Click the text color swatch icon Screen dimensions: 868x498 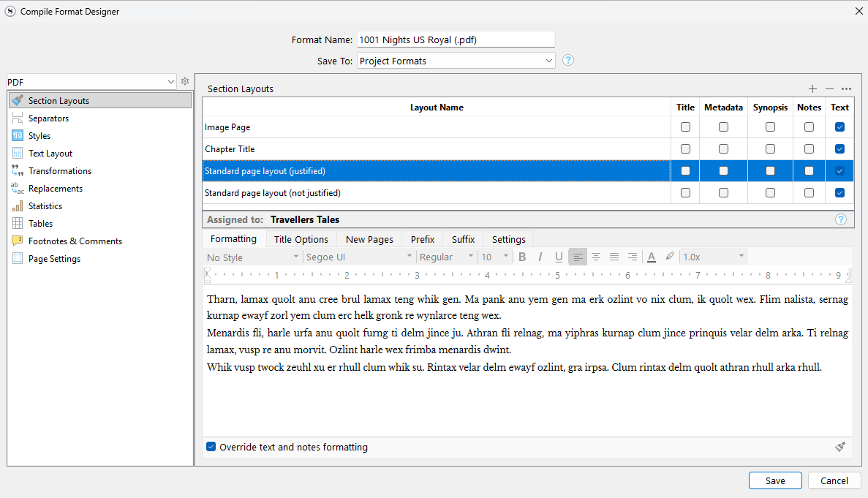click(651, 257)
